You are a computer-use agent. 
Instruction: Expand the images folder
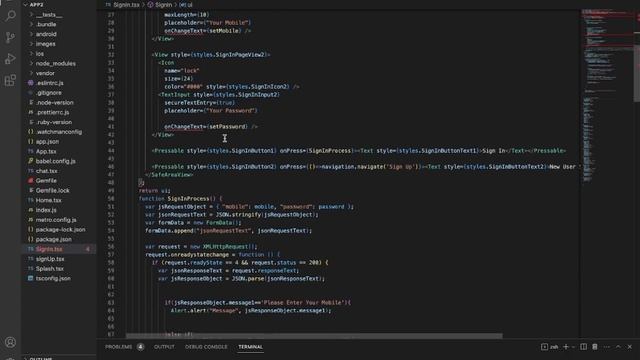point(45,44)
